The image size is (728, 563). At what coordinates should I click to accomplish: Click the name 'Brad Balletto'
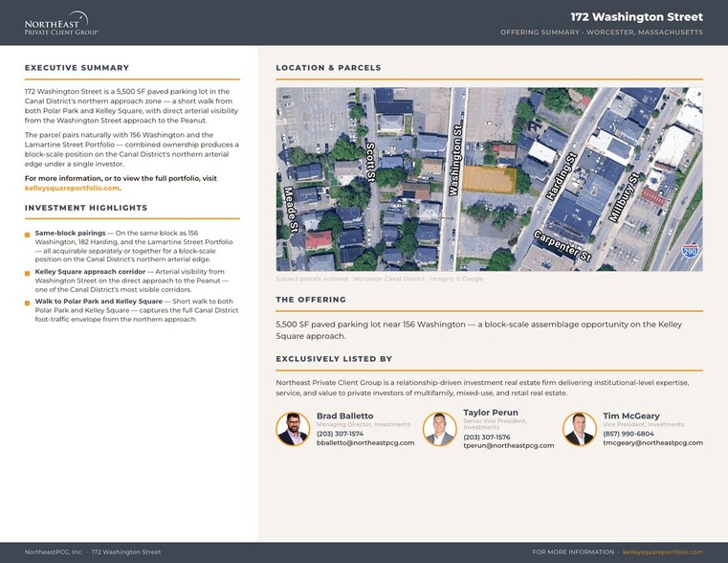[x=345, y=416]
